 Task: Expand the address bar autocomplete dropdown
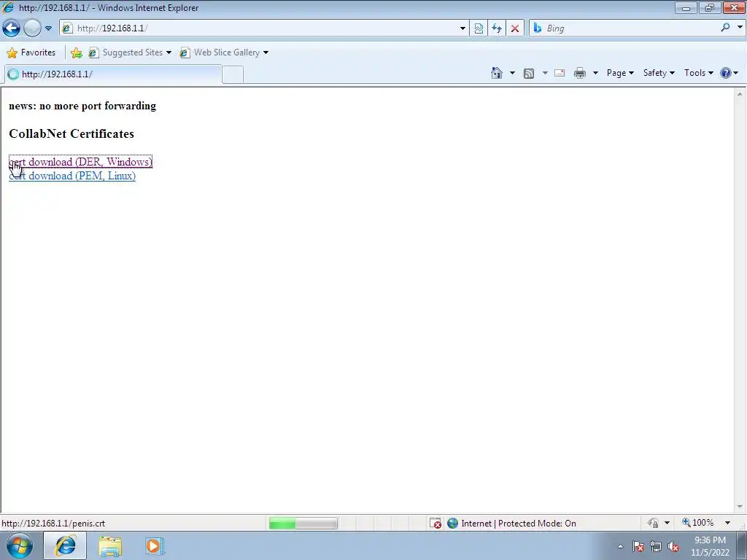point(462,28)
